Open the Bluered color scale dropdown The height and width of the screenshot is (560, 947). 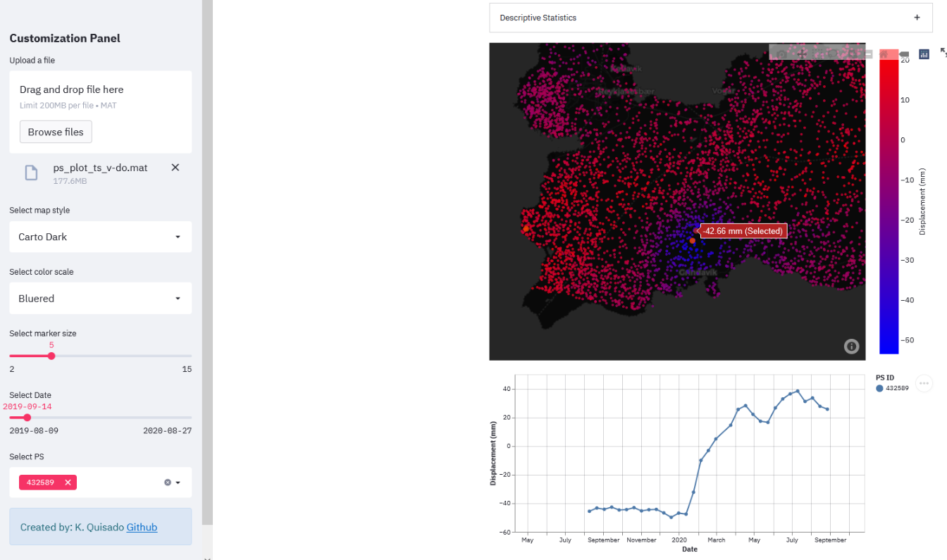(x=100, y=298)
